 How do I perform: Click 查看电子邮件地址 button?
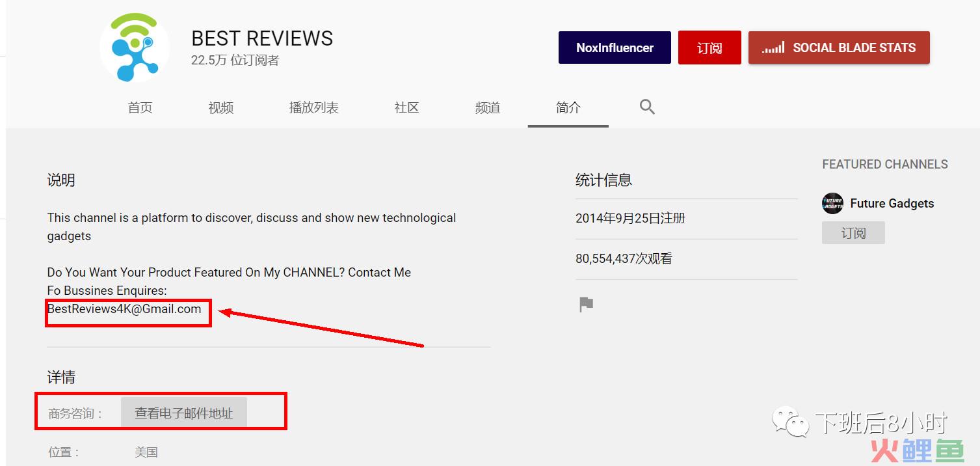pos(184,413)
